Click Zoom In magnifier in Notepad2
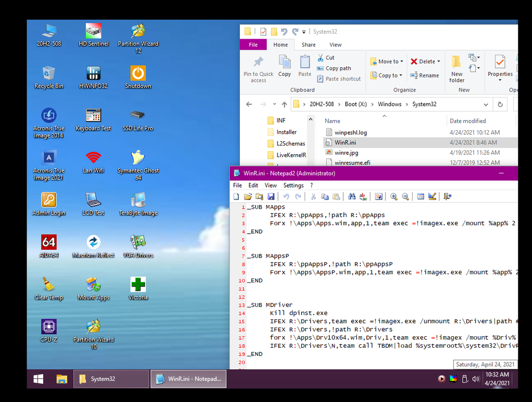Image resolution: width=532 pixels, height=402 pixels. click(x=394, y=196)
